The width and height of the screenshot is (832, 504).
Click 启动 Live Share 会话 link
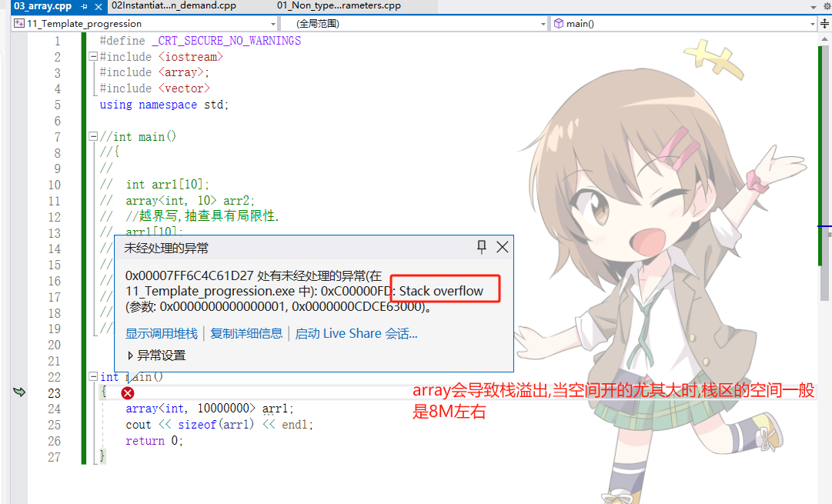point(356,333)
